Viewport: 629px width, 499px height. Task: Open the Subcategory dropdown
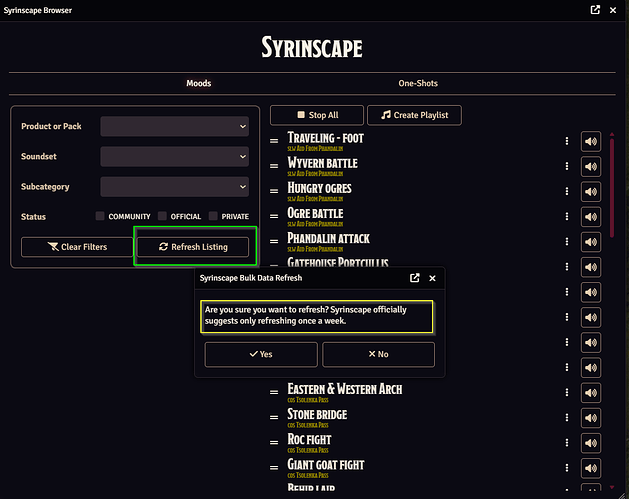(174, 187)
